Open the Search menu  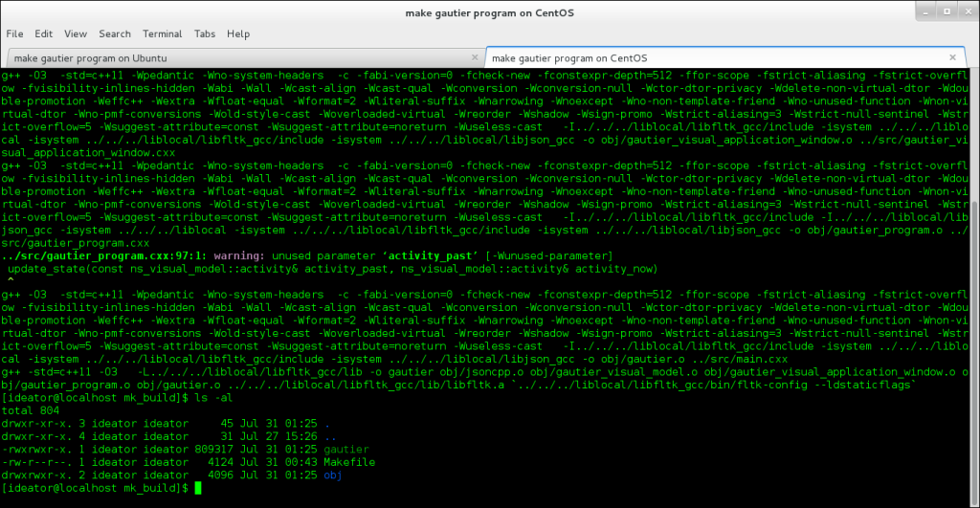tap(115, 33)
